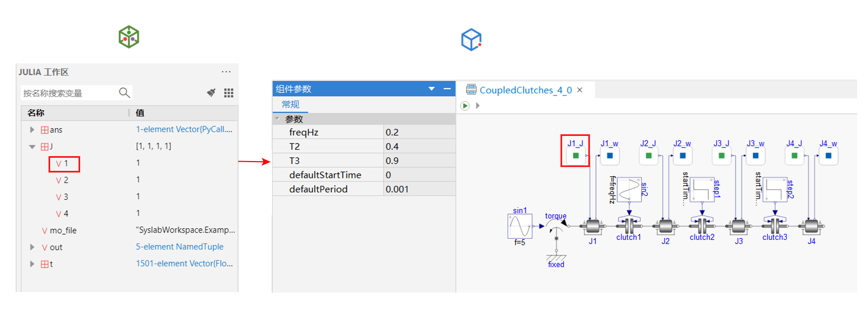Click the J1_J green parameter block
Screen dimensions: 868x327
[576, 156]
